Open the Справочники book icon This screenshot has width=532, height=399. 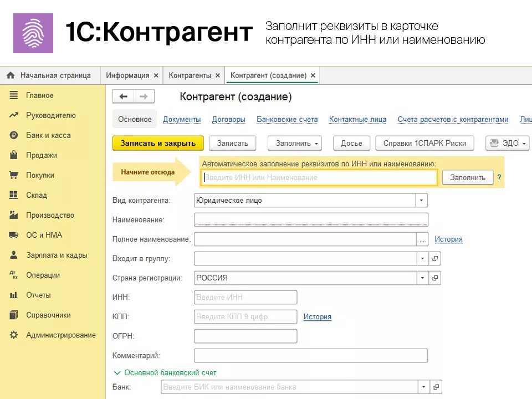13,315
